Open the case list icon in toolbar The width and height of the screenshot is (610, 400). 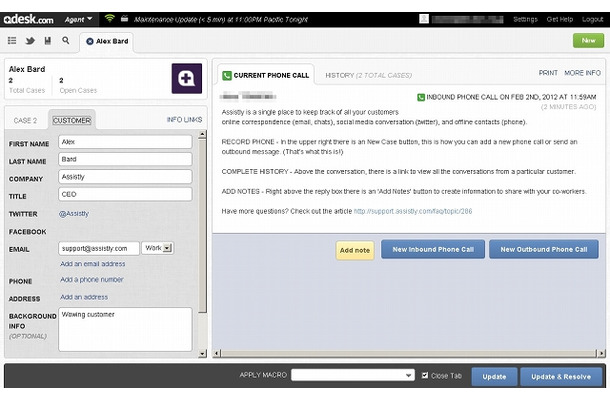(12, 40)
